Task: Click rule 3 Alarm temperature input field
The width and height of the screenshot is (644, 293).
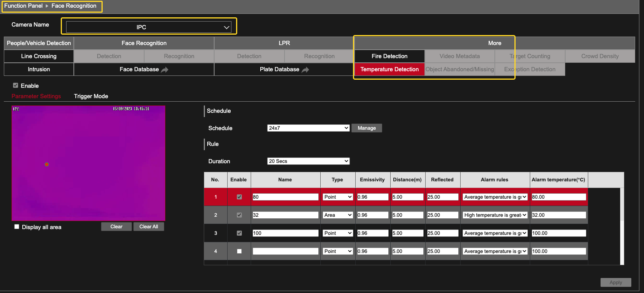Action: [559, 233]
